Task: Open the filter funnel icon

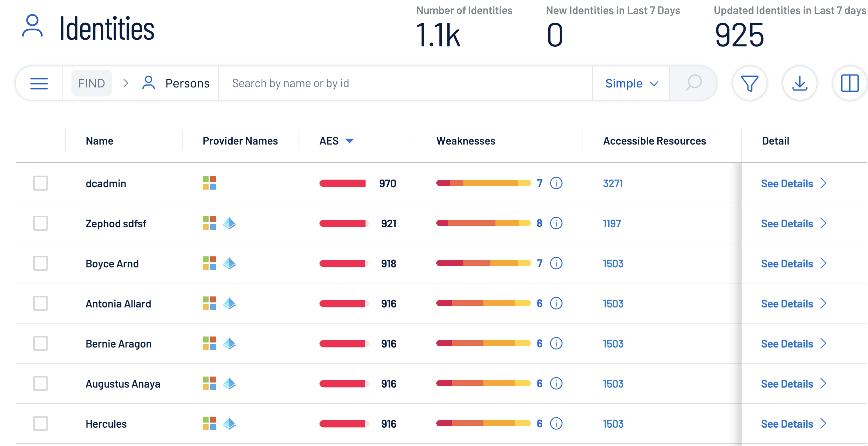Action: [749, 83]
